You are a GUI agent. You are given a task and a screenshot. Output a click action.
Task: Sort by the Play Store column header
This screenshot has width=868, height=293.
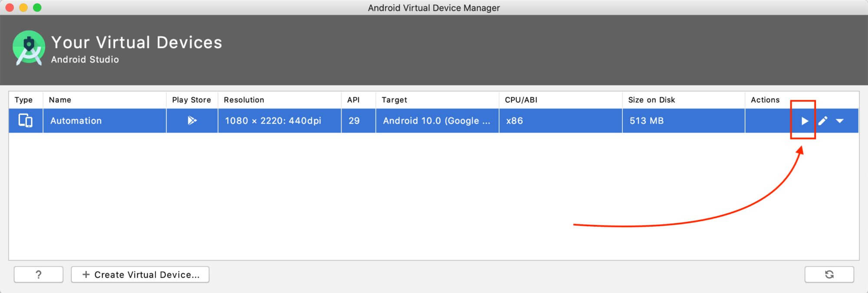[192, 100]
